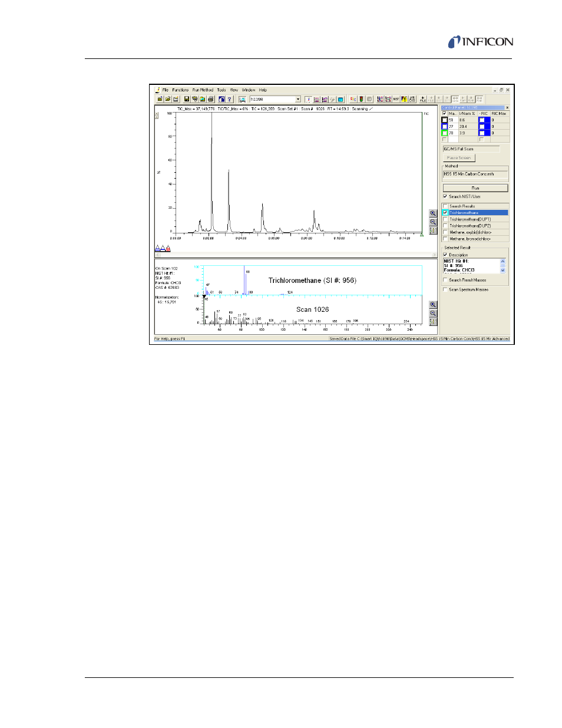This screenshot has width=562, height=728.
Task: Check the Methane, oxybis[dichloro- checkbox
Action: tap(445, 232)
